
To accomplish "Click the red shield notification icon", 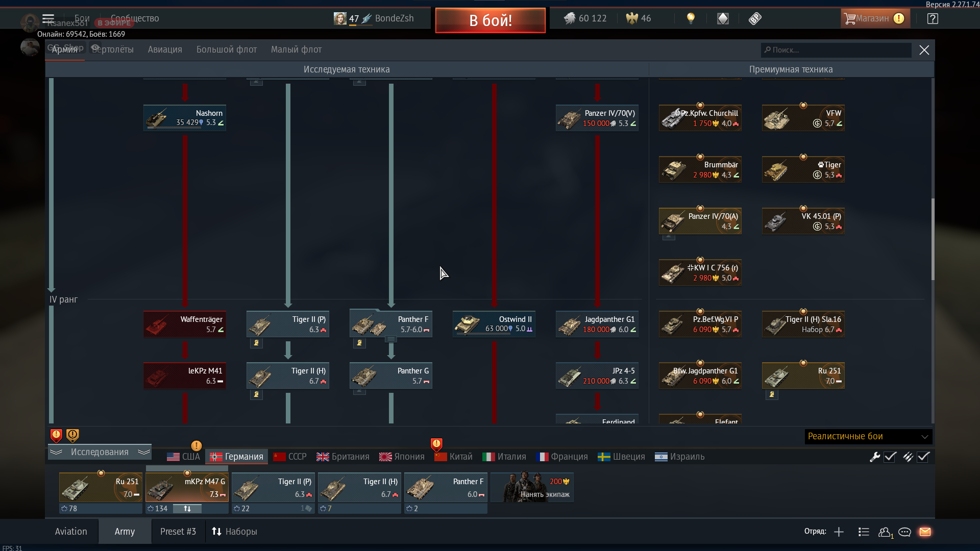I will 56,435.
